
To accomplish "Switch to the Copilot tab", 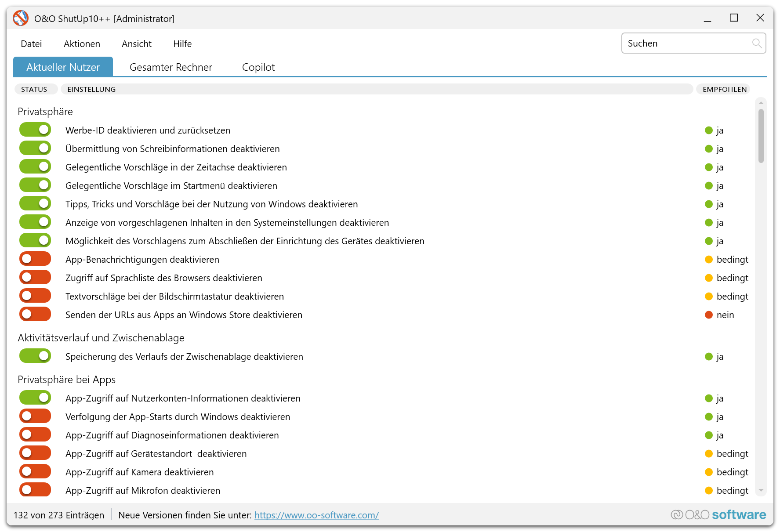I will [258, 67].
